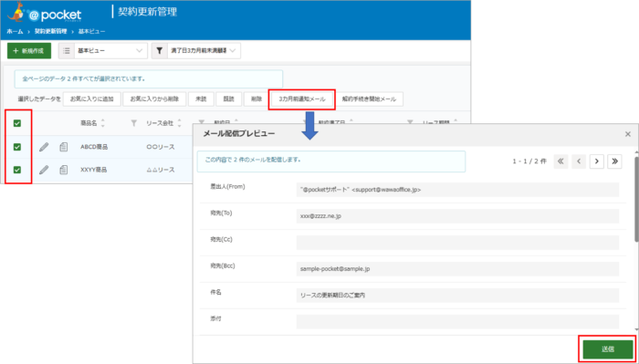
Task: Click the ○○リース cell
Action: (x=161, y=147)
